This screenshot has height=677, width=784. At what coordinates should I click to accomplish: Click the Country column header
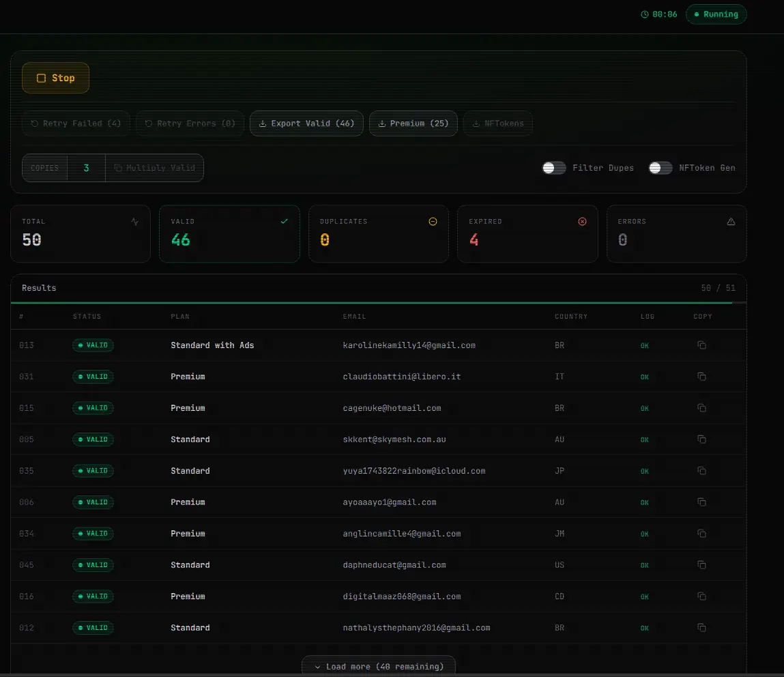point(571,317)
